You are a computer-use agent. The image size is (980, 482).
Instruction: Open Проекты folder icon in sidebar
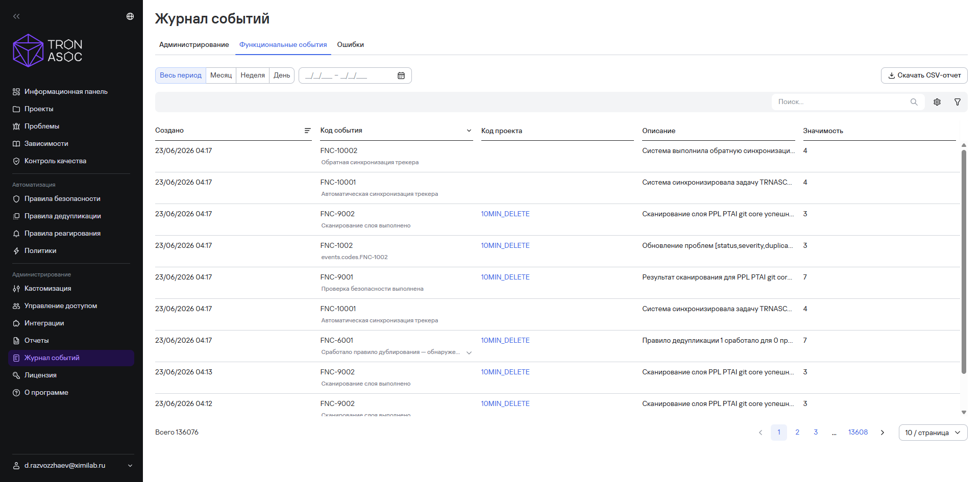coord(16,109)
